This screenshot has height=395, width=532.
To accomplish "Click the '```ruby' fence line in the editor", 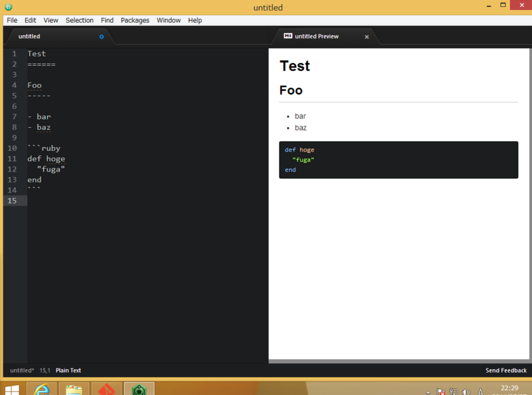I will [44, 148].
